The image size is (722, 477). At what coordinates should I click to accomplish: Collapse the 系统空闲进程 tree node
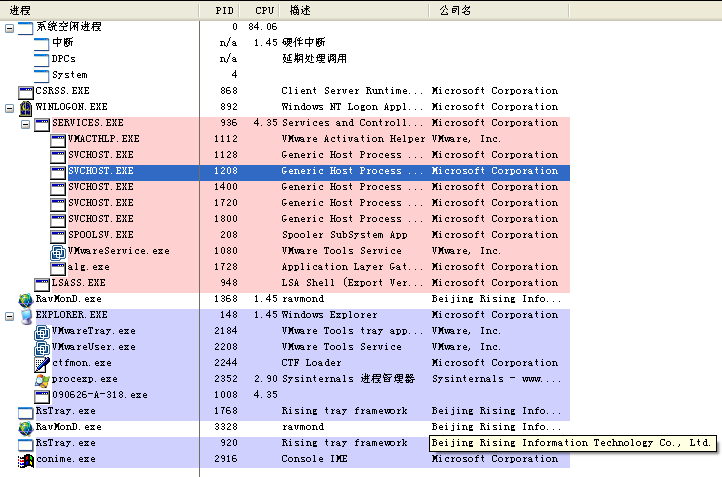[9, 28]
